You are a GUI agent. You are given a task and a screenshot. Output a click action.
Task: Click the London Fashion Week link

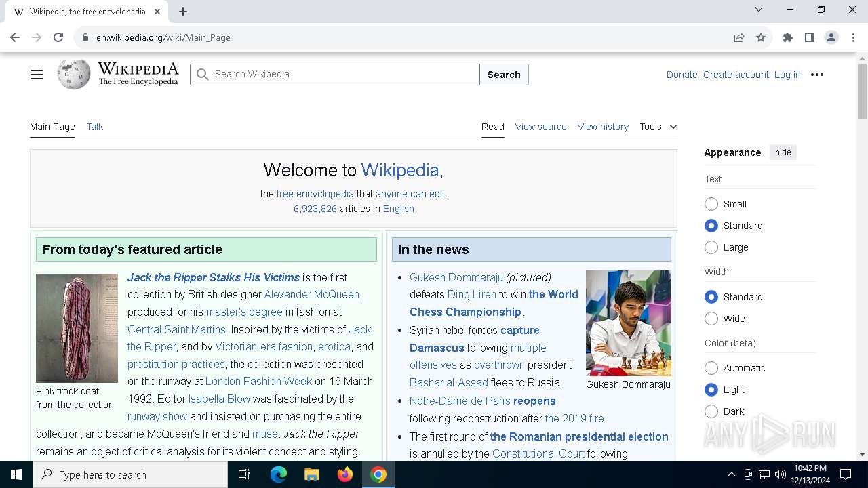[x=258, y=381]
